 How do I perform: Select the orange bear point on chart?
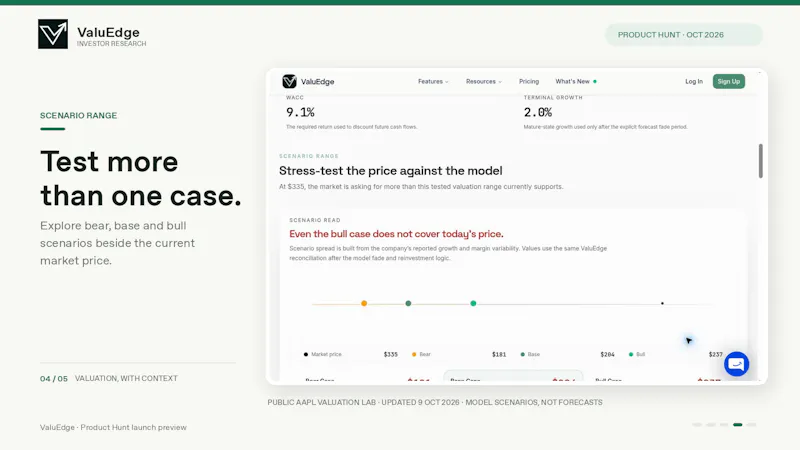pyautogui.click(x=364, y=304)
